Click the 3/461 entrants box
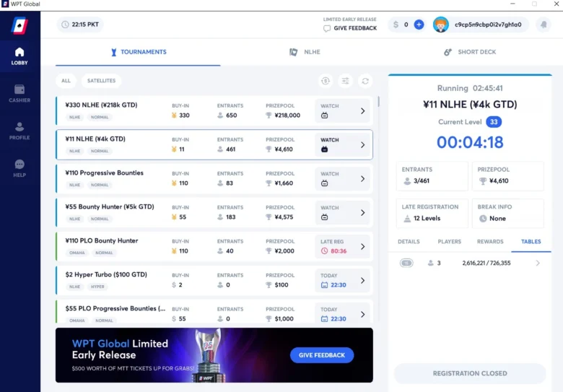Screen dimensions: 563x392 point(432,176)
